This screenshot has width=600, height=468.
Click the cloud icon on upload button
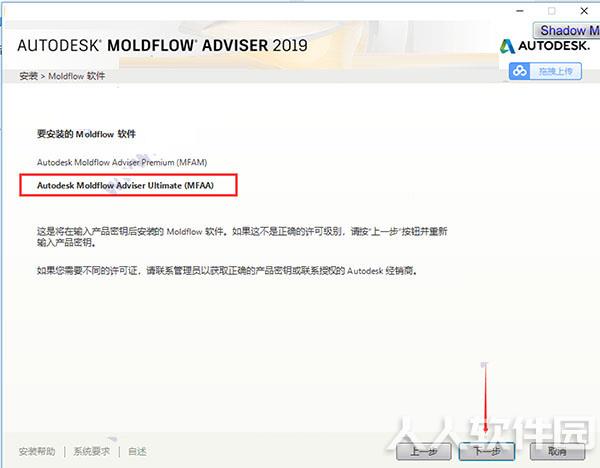[x=520, y=71]
